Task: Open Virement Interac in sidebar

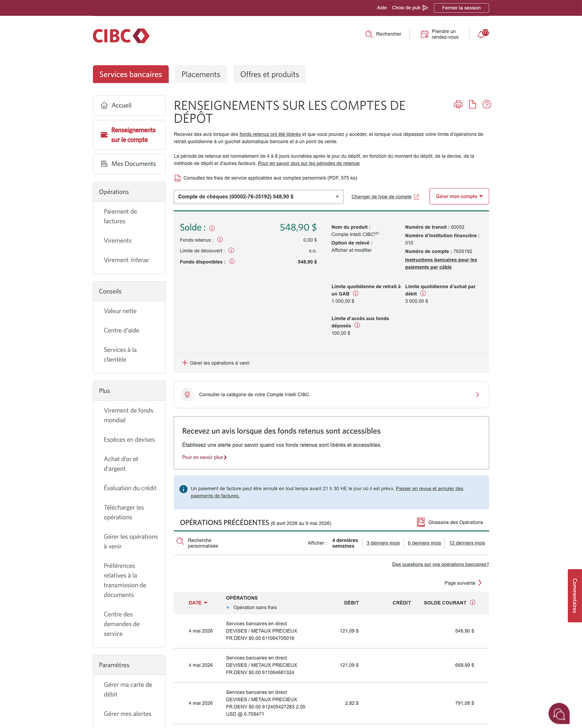Action: [127, 260]
